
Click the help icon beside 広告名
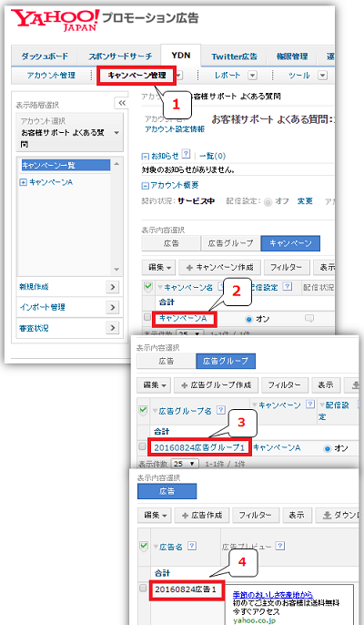pos(192,546)
